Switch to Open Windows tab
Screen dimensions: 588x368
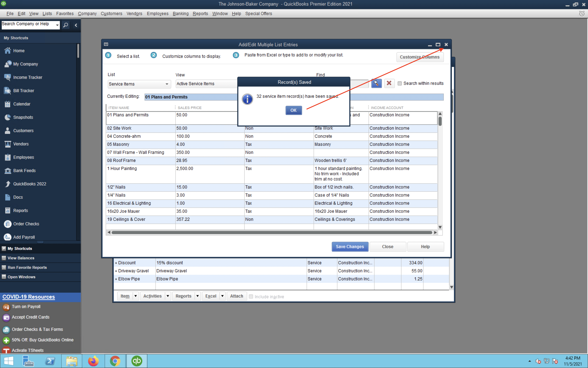(x=40, y=277)
